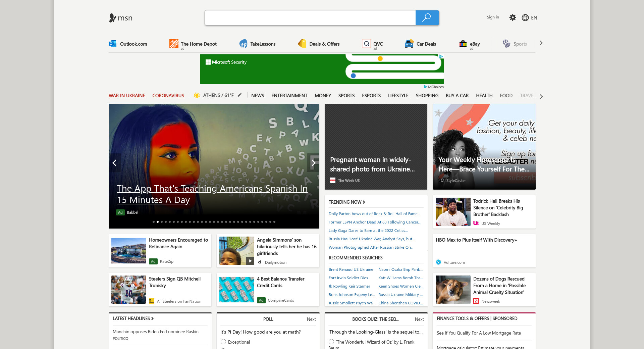Image resolution: width=644 pixels, height=349 pixels.
Task: Select 'The Wonderful Wizard of Oz' answer
Action: click(x=331, y=342)
